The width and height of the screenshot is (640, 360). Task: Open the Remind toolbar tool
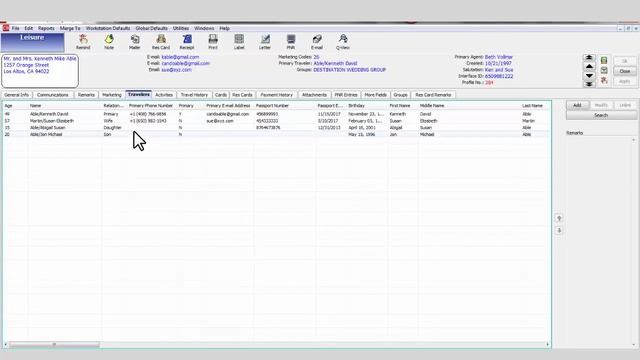(83, 42)
